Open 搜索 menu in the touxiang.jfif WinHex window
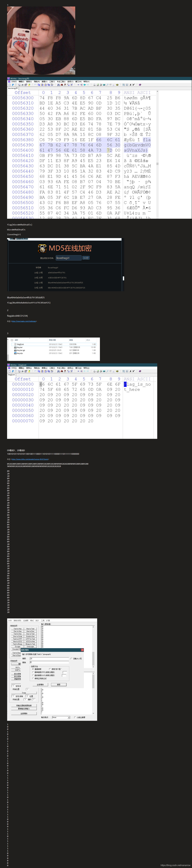The image size is (192, 868). (29, 82)
